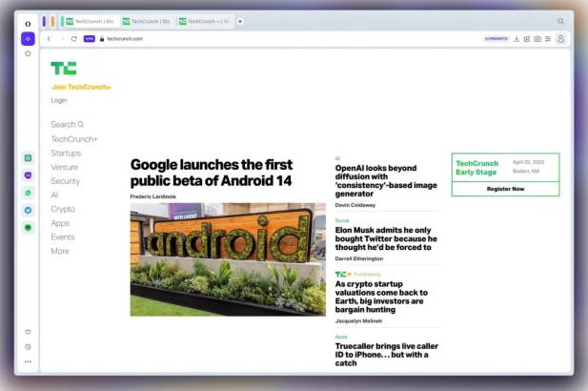Image resolution: width=588 pixels, height=391 pixels.
Task: Click the AI category label above OpenAI article
Action: tap(337, 158)
